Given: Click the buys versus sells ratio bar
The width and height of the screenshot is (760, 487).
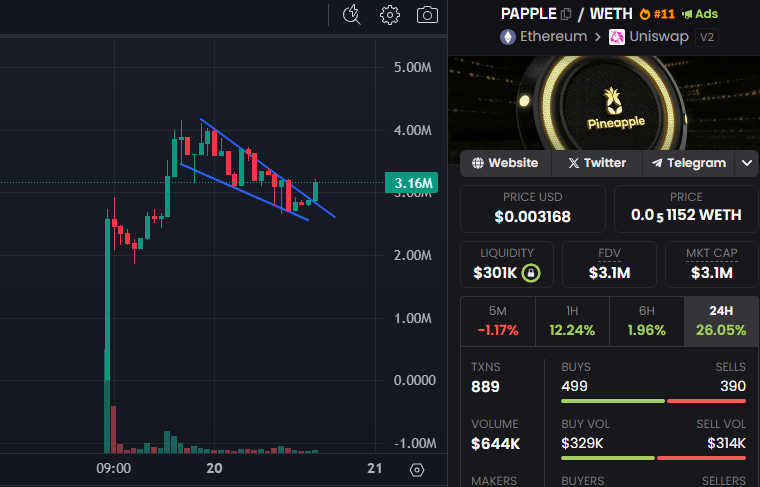Looking at the screenshot, I should point(653,401).
